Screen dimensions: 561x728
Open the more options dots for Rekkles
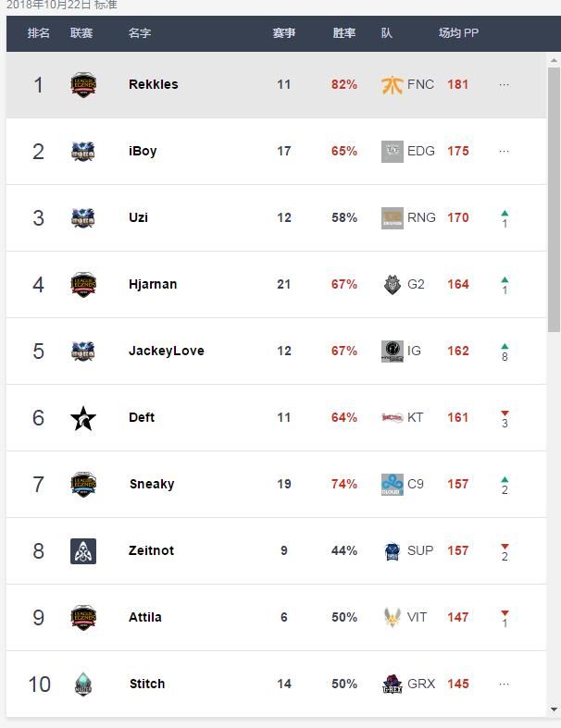(505, 84)
